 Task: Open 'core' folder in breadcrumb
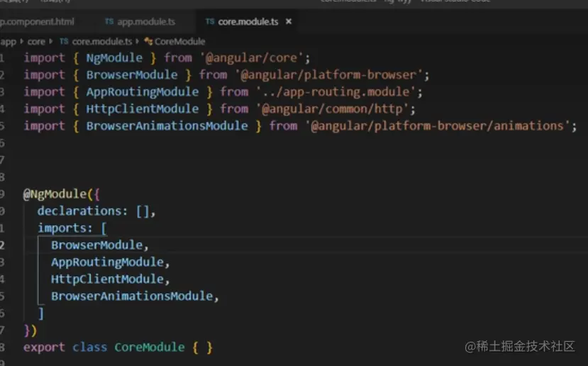36,42
